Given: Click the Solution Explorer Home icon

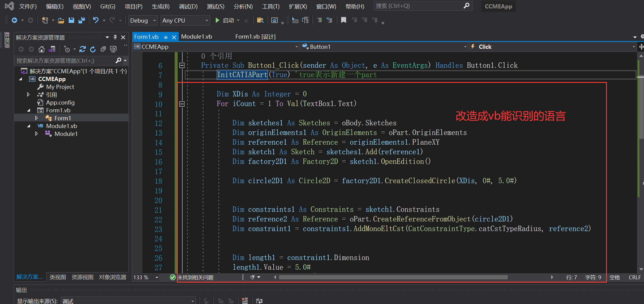Looking at the screenshot, I should (x=42, y=49).
